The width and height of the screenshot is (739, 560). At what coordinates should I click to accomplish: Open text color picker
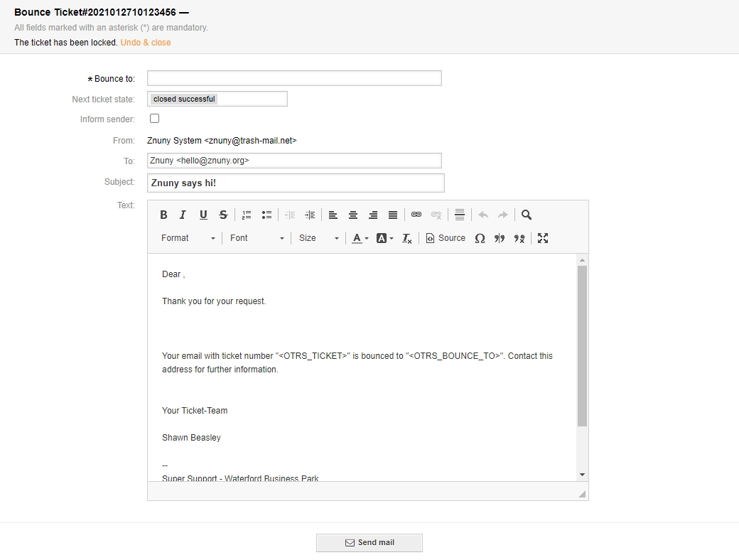pyautogui.click(x=360, y=238)
